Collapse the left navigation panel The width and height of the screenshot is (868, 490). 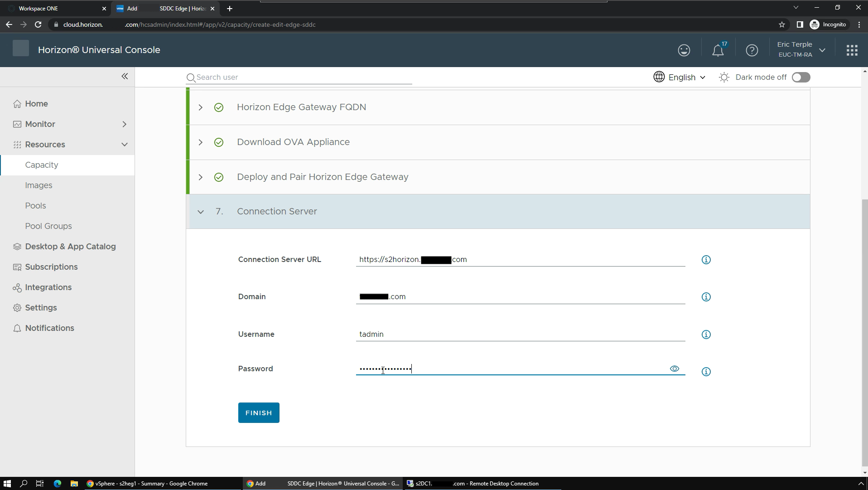point(125,76)
